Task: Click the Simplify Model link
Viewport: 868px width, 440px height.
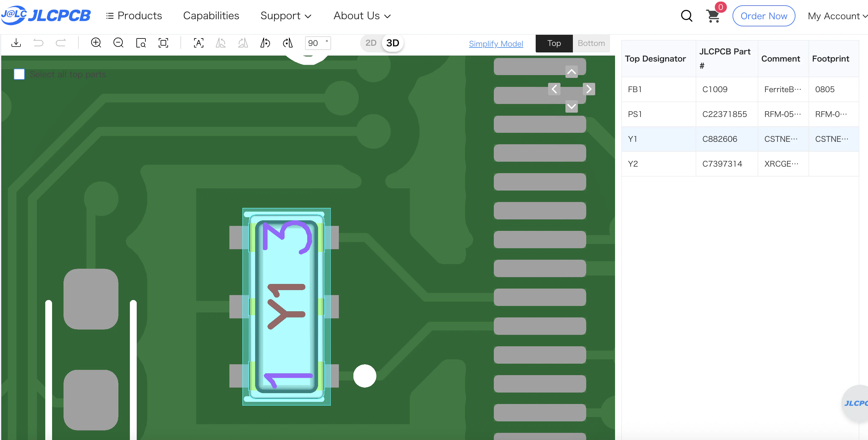Action: coord(496,43)
